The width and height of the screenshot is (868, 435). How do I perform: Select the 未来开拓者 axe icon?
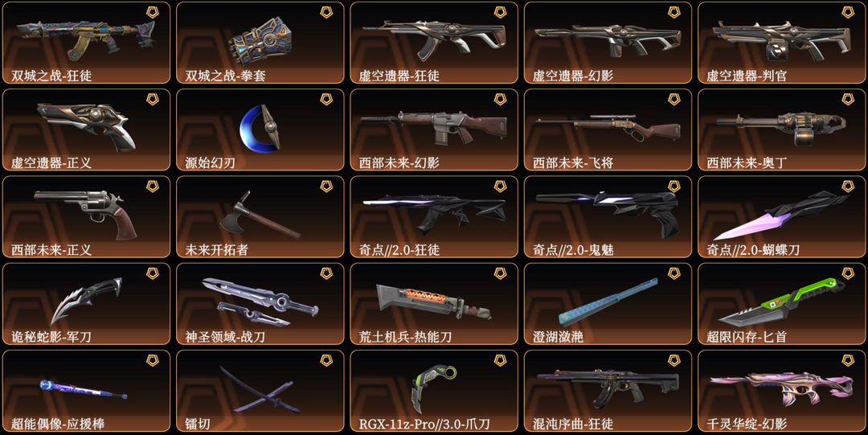(259, 215)
